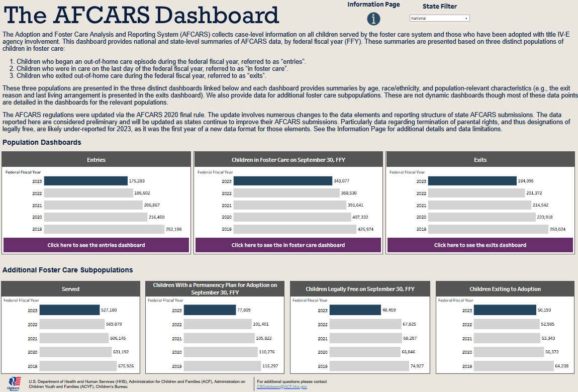Select the 2019 Entries bar
The image size is (578, 392).
tap(104, 229)
